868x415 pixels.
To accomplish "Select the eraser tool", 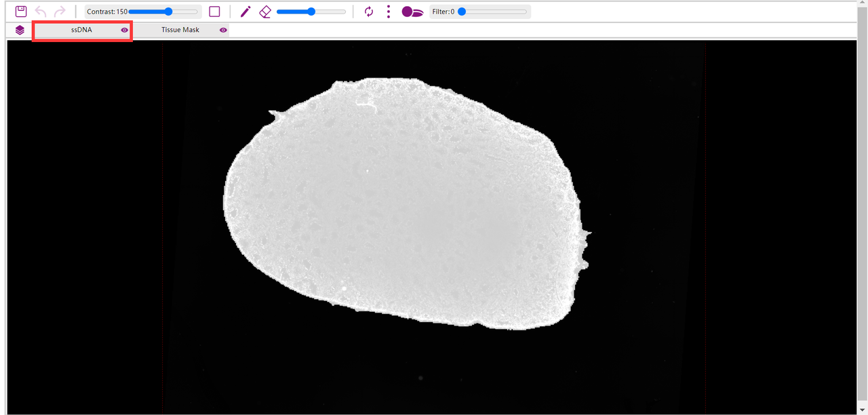I will (265, 12).
